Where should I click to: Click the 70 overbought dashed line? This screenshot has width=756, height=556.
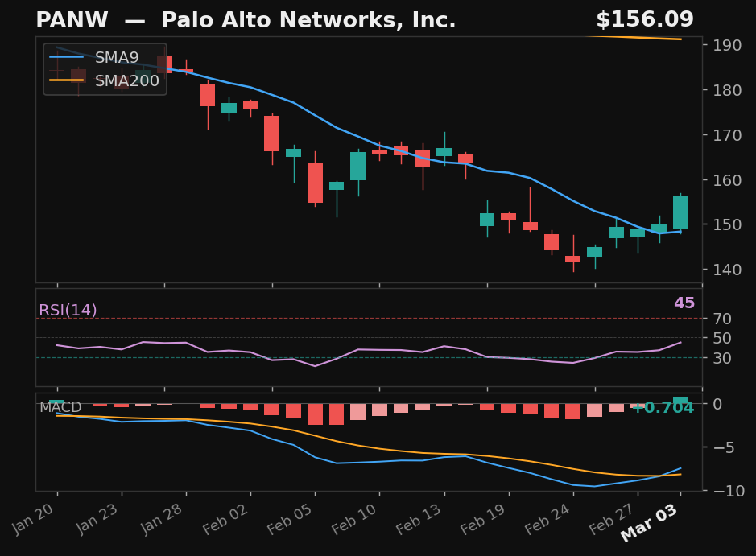(362, 319)
